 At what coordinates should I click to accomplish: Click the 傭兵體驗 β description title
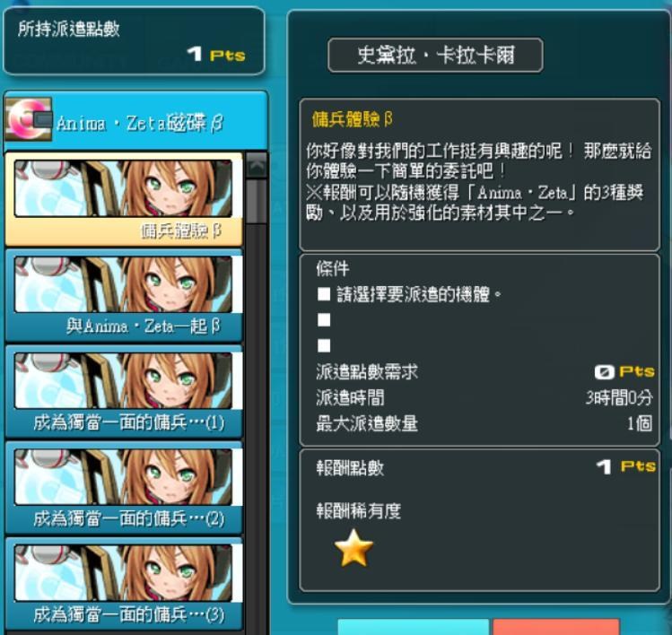(352, 119)
